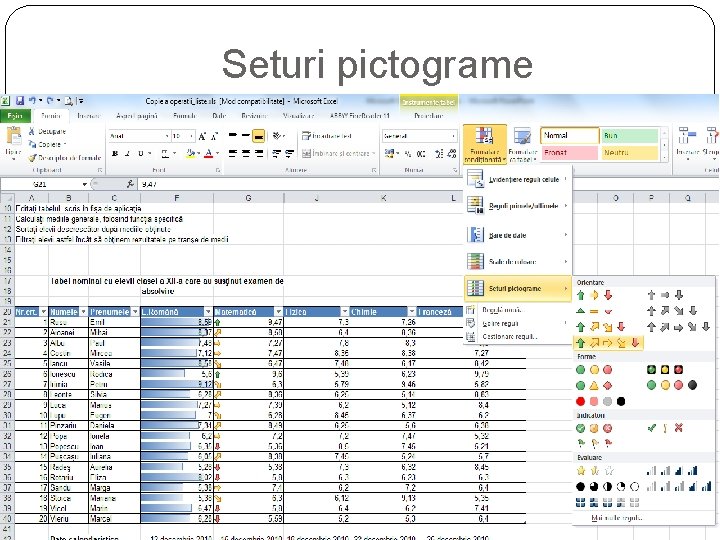The height and width of the screenshot is (540, 720).
Task: Select column header G
Action: (x=248, y=198)
